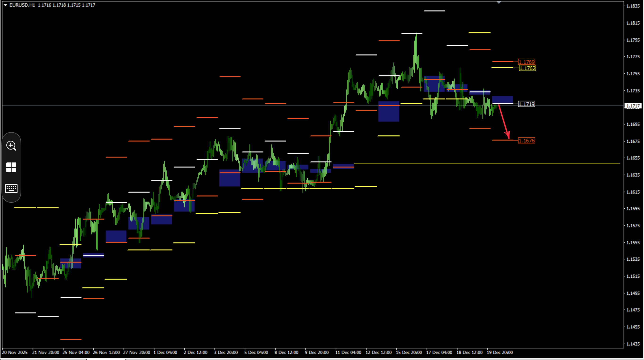
Task: Click the 20 Nov 2025 date label
Action: click(x=15, y=352)
